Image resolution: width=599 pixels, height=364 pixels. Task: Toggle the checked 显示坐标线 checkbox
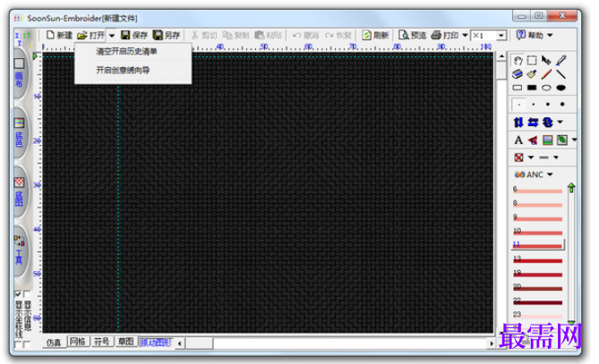coord(18,294)
